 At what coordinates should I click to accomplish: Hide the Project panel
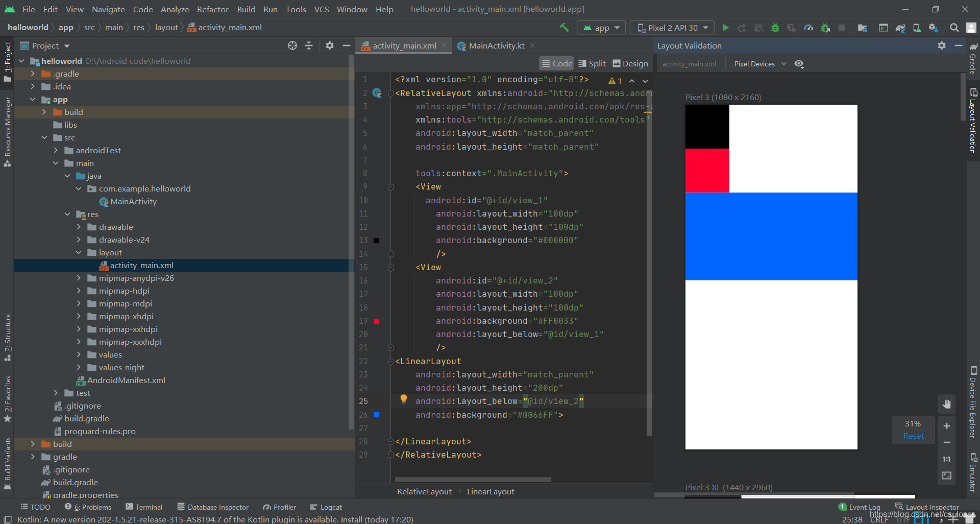pyautogui.click(x=346, y=45)
